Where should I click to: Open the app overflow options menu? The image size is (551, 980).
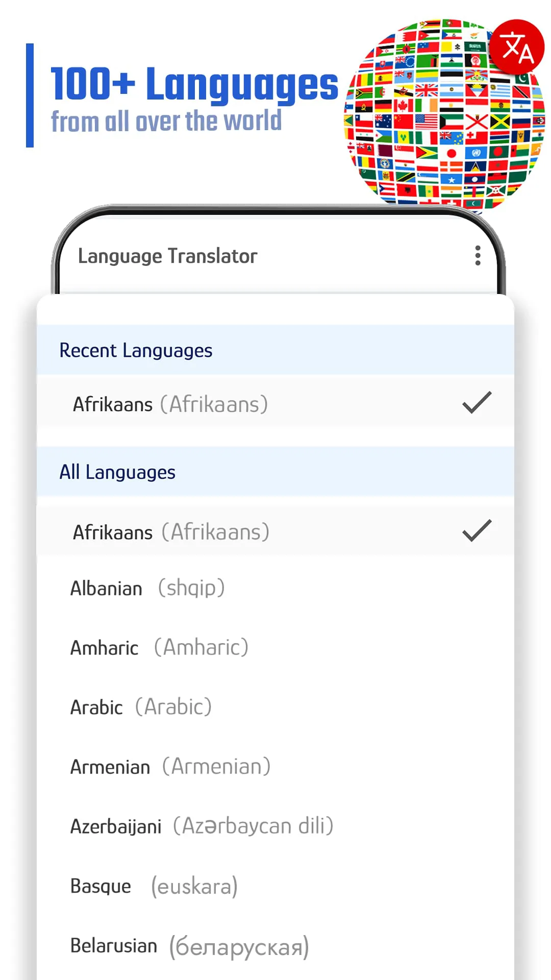pos(478,256)
